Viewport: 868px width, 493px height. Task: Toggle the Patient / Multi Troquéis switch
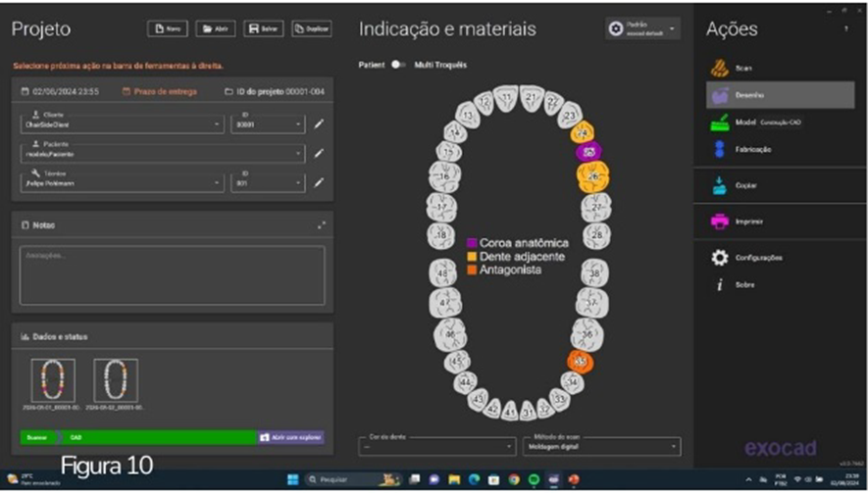tap(398, 65)
